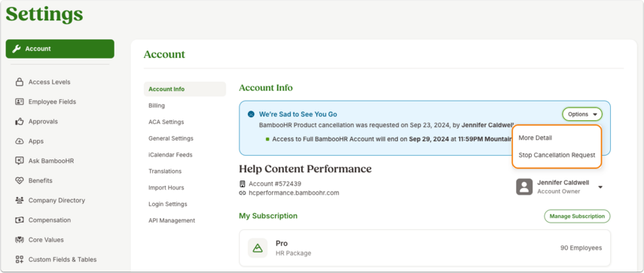Click the sad face icon in cancellation banner
Viewport: 644px width, 273px height.
tap(251, 114)
